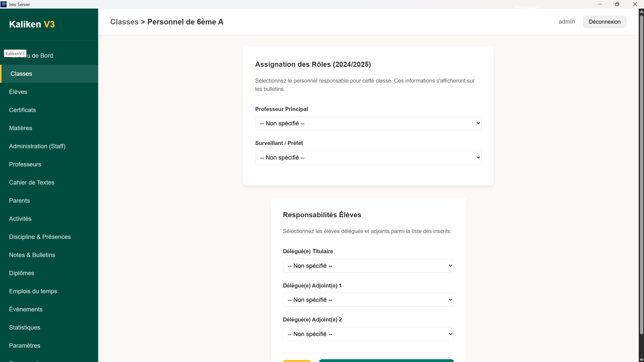Navigate to Matières section
This screenshot has height=362, width=644.
coord(21,128)
